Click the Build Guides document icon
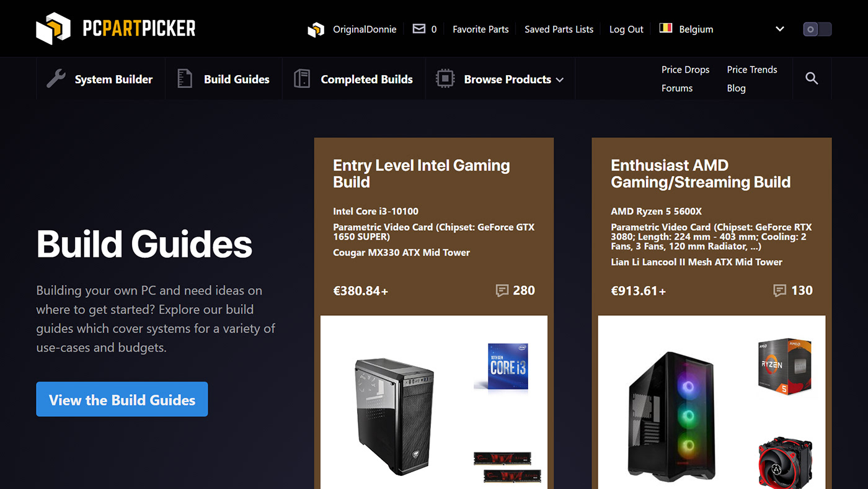Screen dimensions: 868x489 click(x=185, y=79)
